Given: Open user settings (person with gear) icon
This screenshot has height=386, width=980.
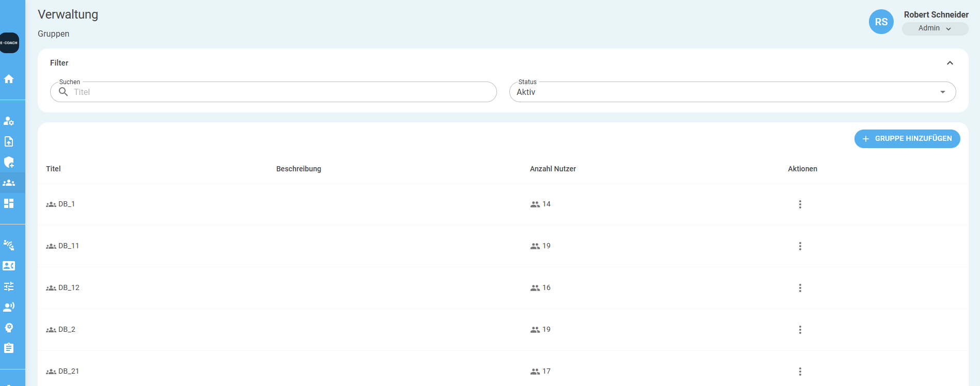Looking at the screenshot, I should 9,121.
